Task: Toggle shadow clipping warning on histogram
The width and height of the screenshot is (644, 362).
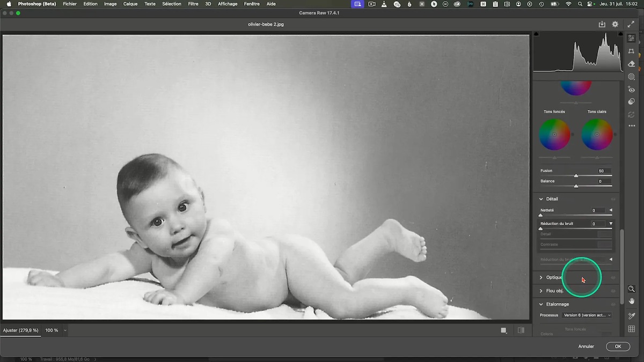Action: click(x=536, y=34)
